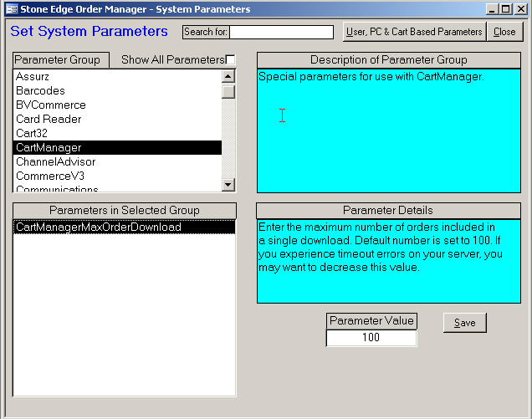
Task: Click the up arrow of the group list scrollbar
Action: [228, 76]
